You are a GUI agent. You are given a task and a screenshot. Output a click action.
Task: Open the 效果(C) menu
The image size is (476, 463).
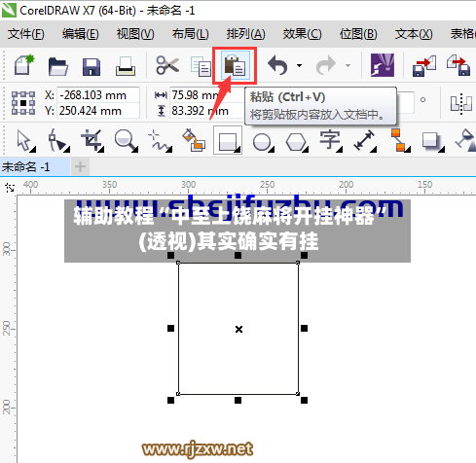pyautogui.click(x=302, y=34)
